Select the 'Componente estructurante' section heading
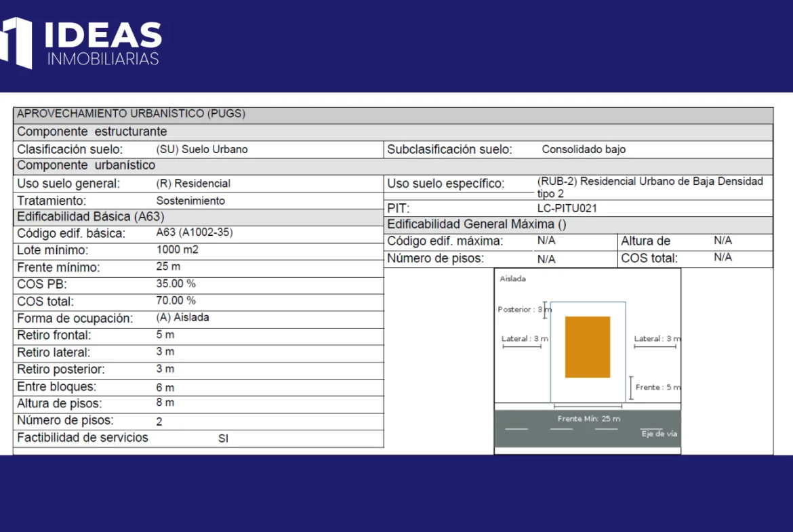The width and height of the screenshot is (793, 532). [92, 131]
